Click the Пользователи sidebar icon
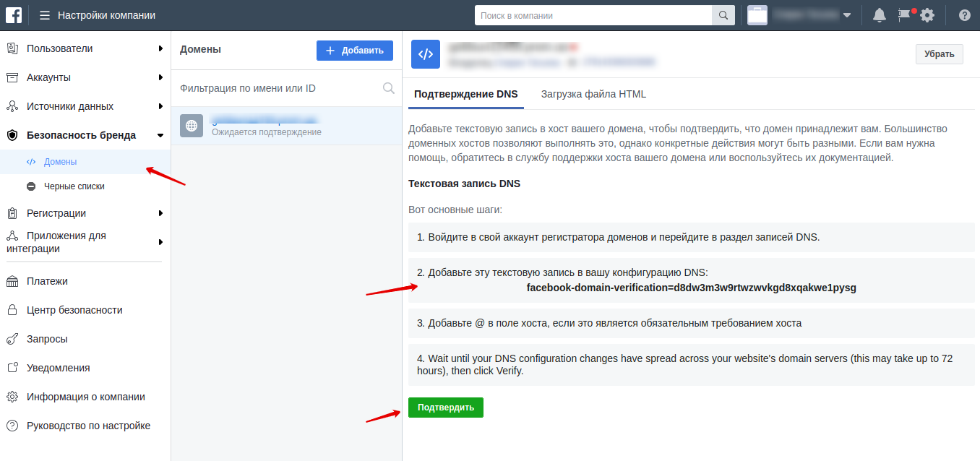 click(12, 48)
